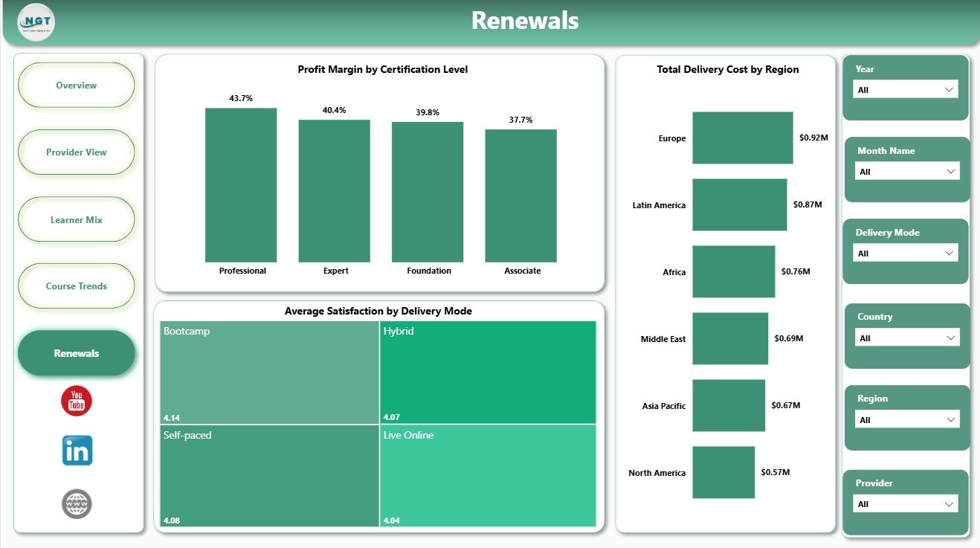Select the Professional bar in profit chart

pyautogui.click(x=241, y=185)
